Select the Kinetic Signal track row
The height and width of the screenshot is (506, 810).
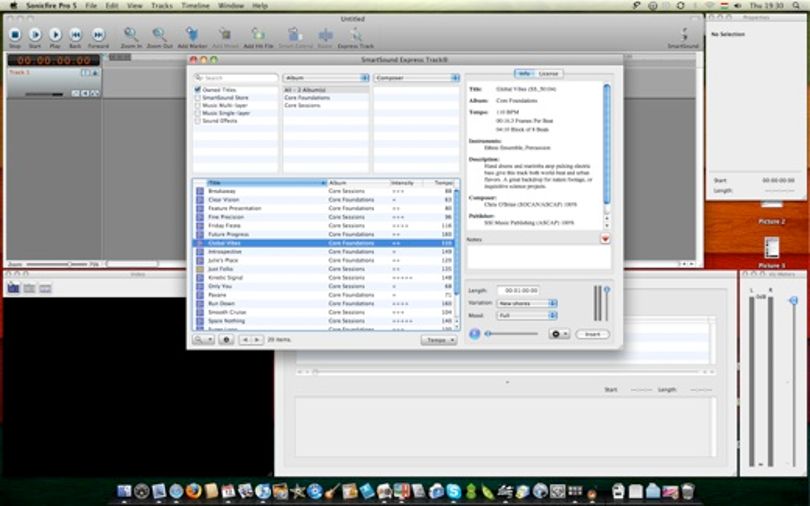325,277
